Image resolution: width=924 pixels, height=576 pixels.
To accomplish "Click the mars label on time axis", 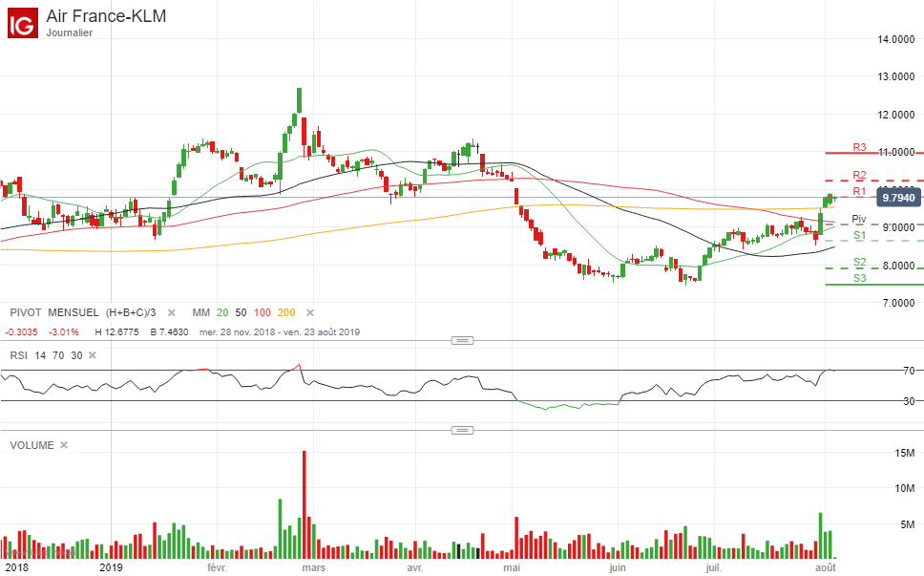I will [x=313, y=567].
